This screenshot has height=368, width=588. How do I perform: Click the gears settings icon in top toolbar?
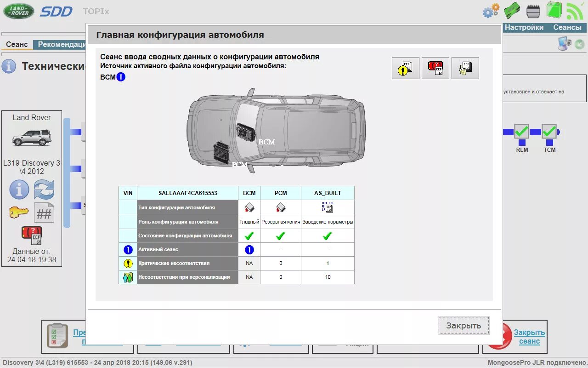coord(491,11)
